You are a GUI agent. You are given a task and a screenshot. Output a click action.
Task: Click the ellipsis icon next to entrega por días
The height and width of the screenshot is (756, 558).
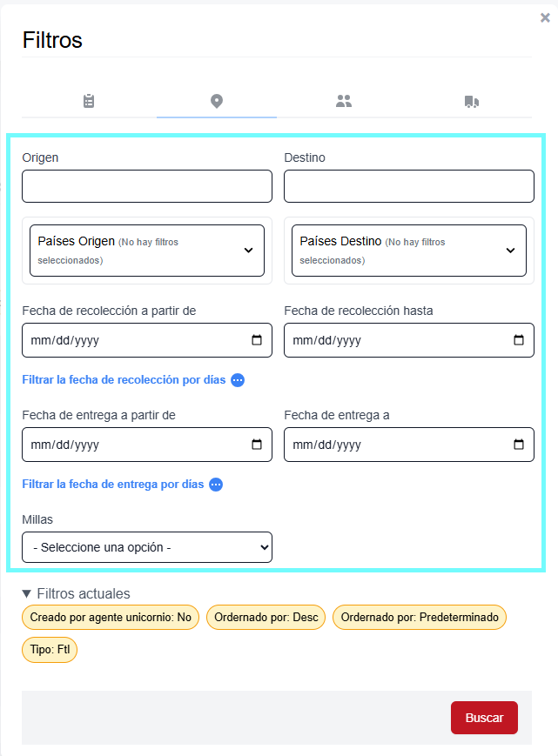coord(215,485)
